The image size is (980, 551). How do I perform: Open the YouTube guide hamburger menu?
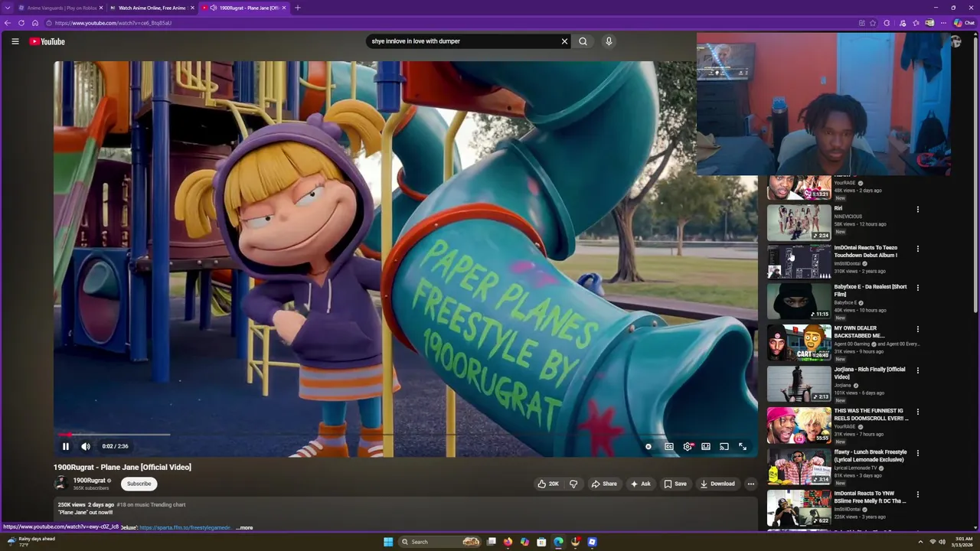tap(15, 41)
